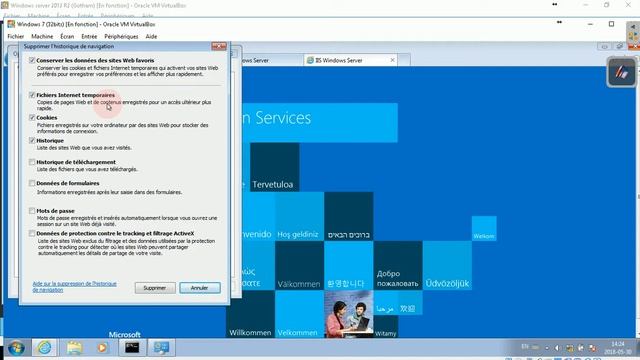640x360 pixels.
Task: Click the Welkom tile
Action: 484,229
